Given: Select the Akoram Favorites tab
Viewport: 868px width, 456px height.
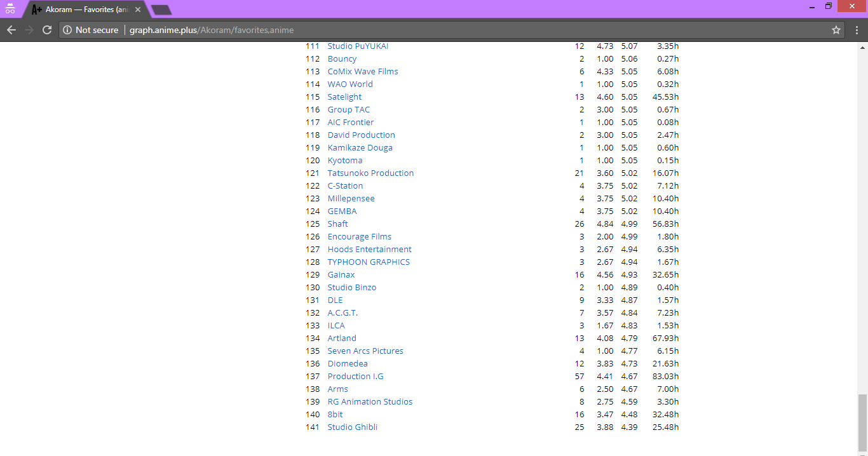Looking at the screenshot, I should (83, 10).
